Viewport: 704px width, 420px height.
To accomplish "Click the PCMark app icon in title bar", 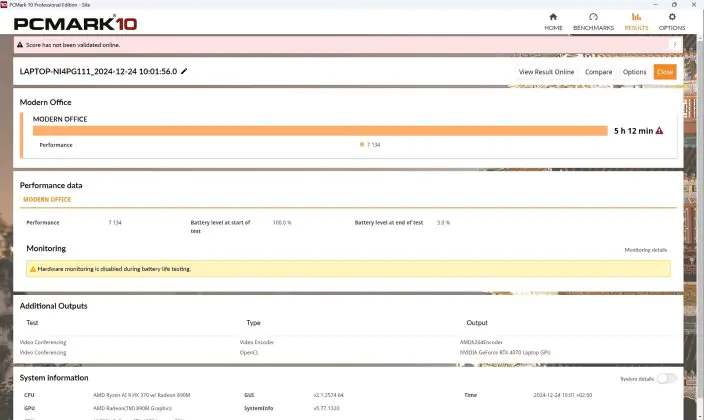I will pos(4,4).
